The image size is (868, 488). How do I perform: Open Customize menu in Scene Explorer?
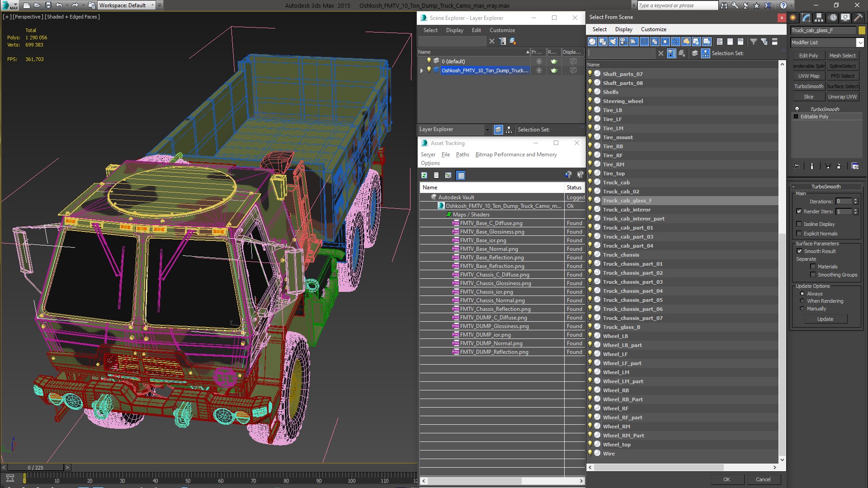point(502,30)
